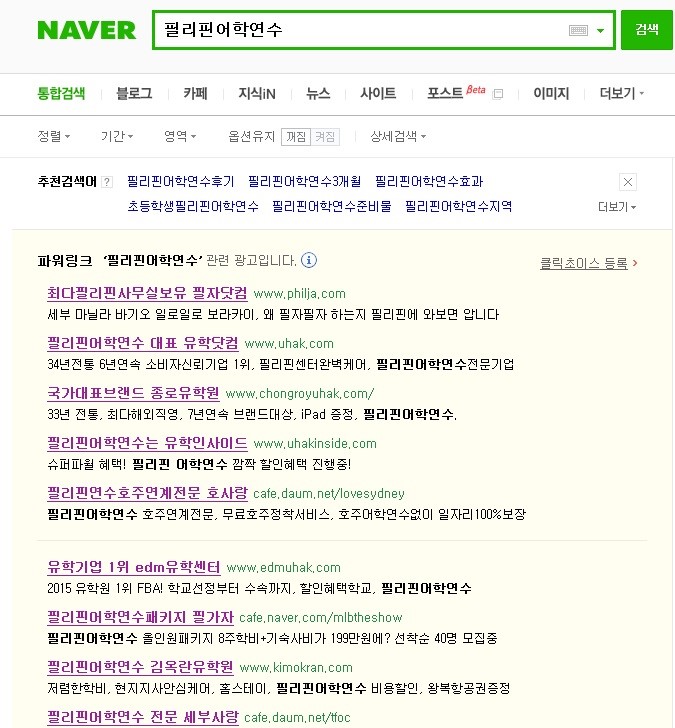Select the 통합검색 tab

(x=61, y=93)
